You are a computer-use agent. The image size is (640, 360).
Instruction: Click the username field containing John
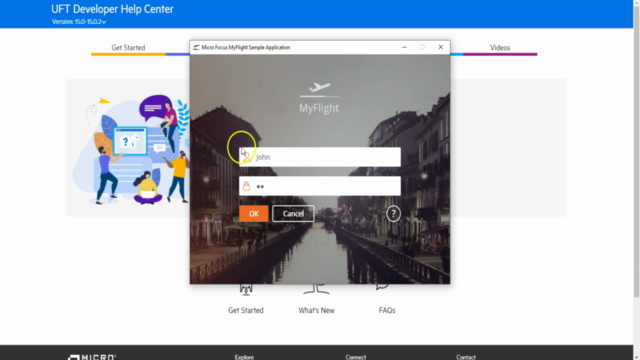point(320,157)
